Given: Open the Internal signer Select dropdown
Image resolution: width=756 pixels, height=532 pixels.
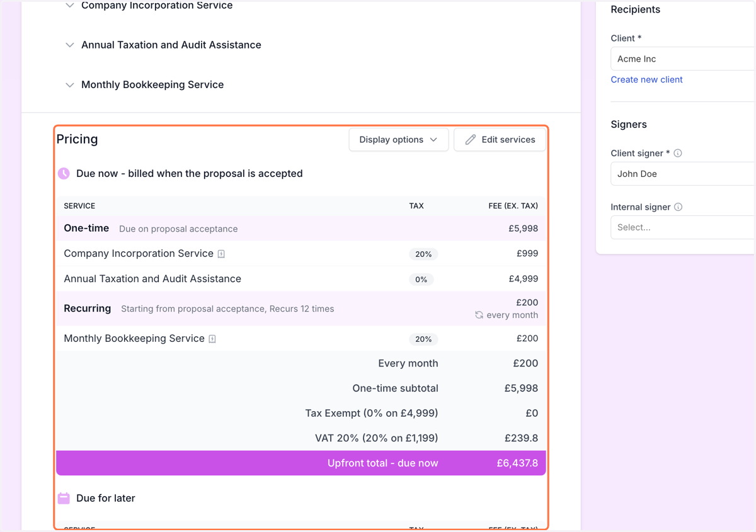Looking at the screenshot, I should 683,228.
